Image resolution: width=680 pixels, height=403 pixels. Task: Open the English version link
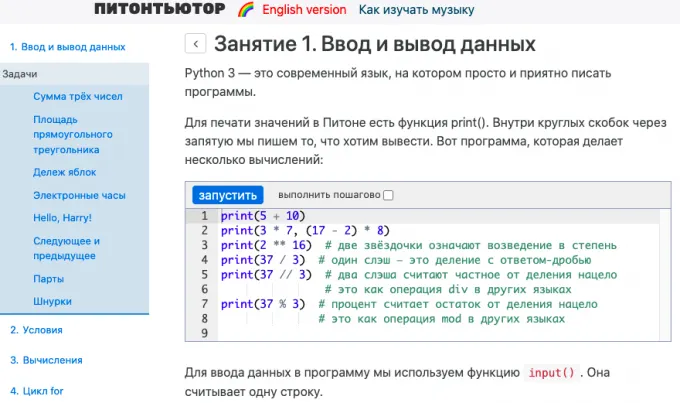[304, 10]
